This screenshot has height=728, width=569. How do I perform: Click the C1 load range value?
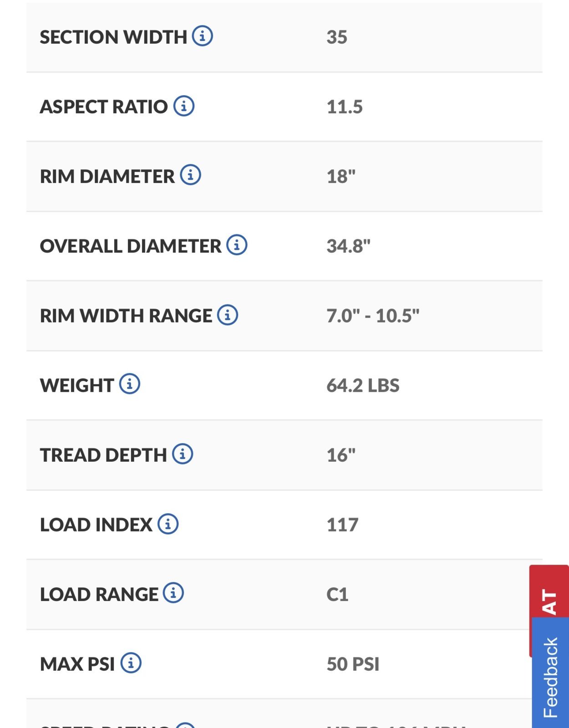point(337,595)
